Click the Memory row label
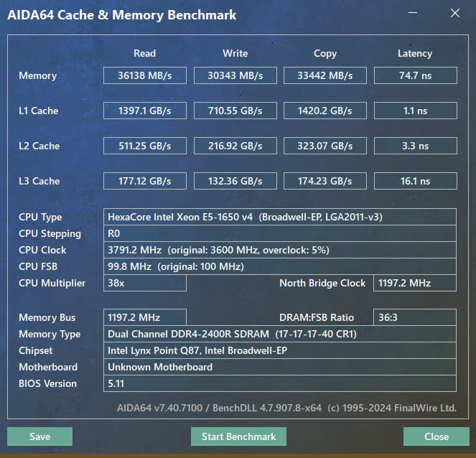This screenshot has height=458, width=476. coord(37,75)
